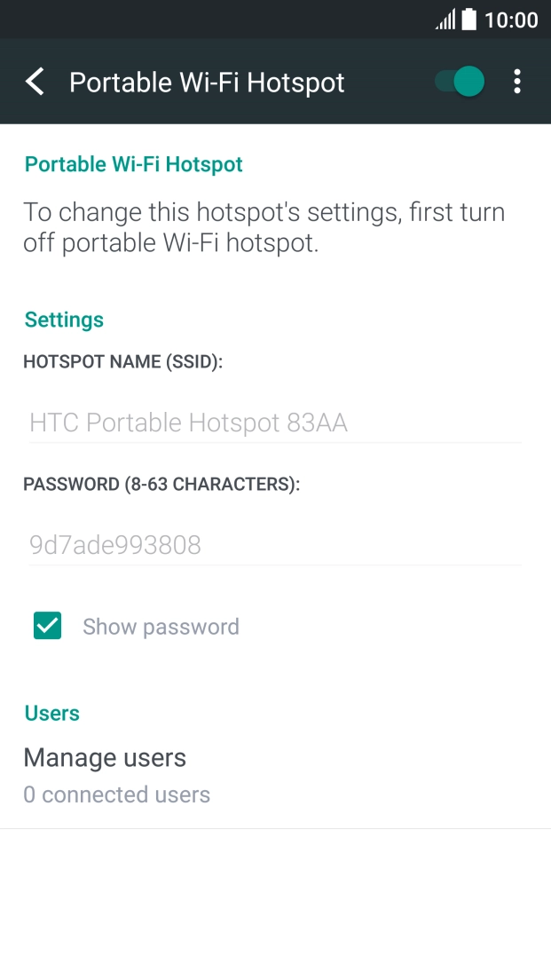Tap the HOTSPOT NAME (SSID) label
Viewport: 551px width, 980px height.
tap(123, 362)
